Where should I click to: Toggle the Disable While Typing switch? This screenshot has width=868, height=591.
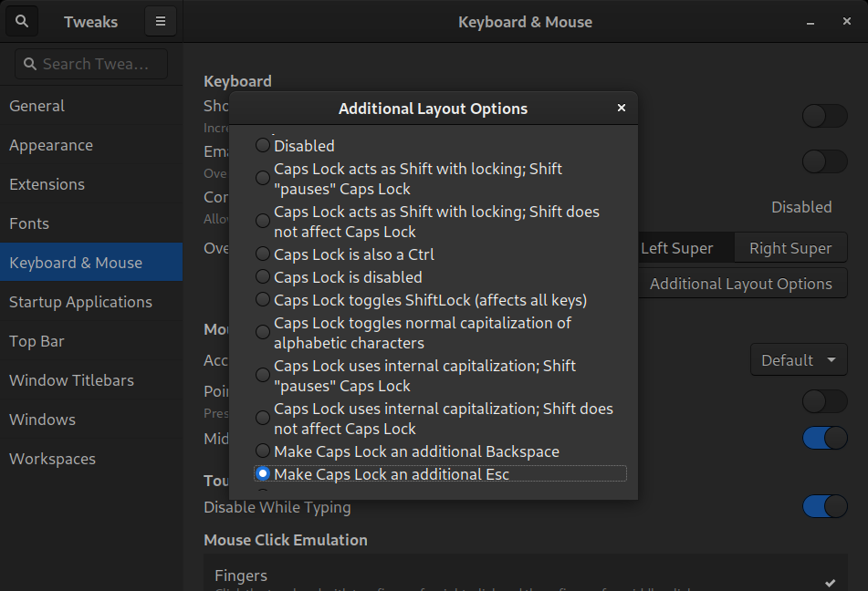click(x=825, y=507)
